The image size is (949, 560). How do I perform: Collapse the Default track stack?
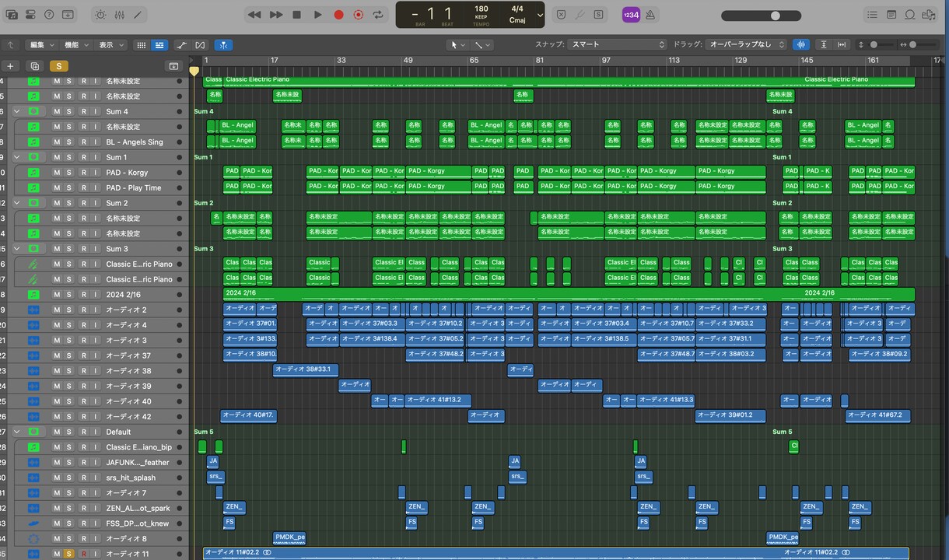[x=17, y=432]
